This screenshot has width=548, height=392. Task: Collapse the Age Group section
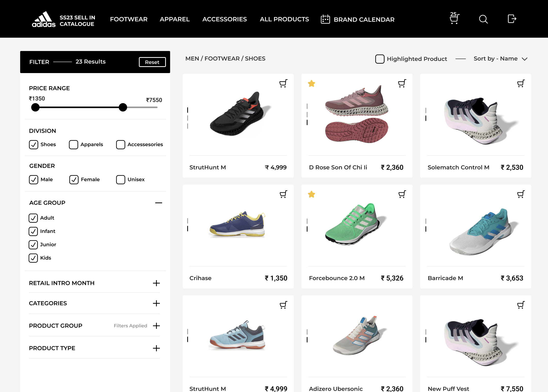[159, 203]
